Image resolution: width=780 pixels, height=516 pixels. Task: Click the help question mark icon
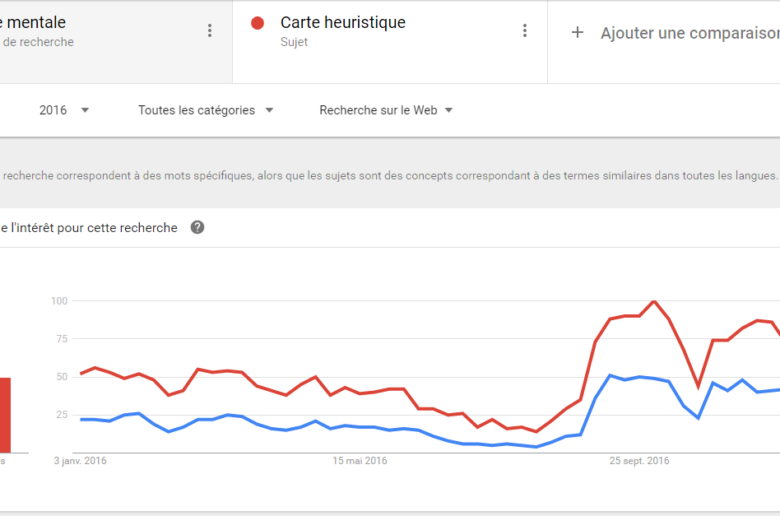pyautogui.click(x=198, y=227)
